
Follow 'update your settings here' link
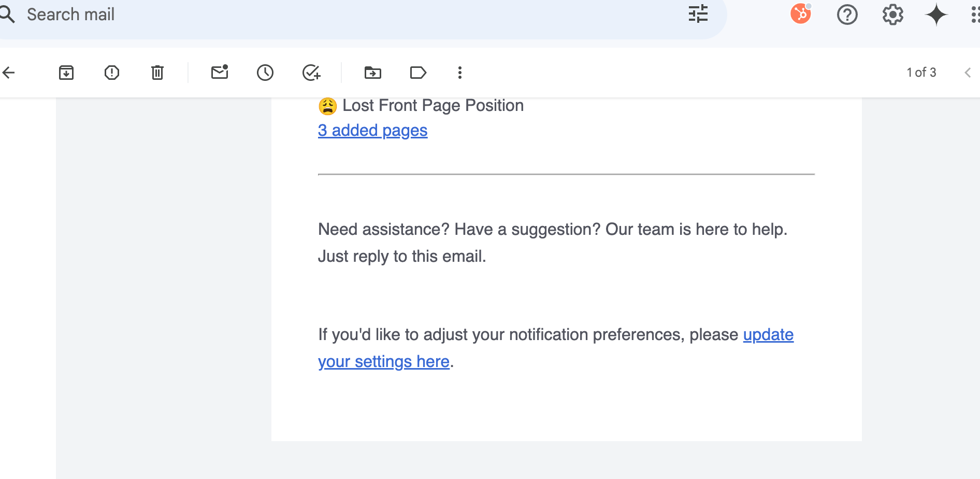coord(768,335)
